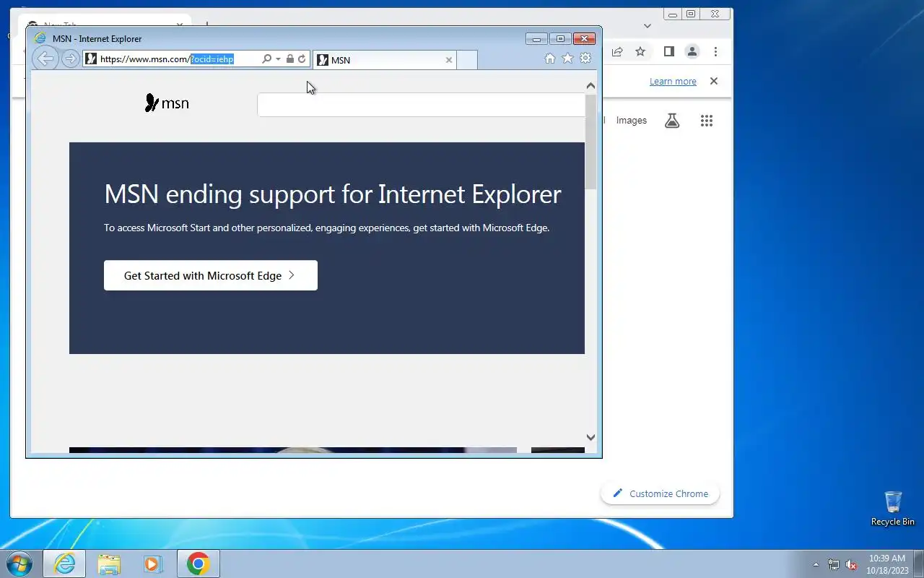Open Search Labs flask icon in Chrome
The image size is (924, 578).
[x=672, y=121]
